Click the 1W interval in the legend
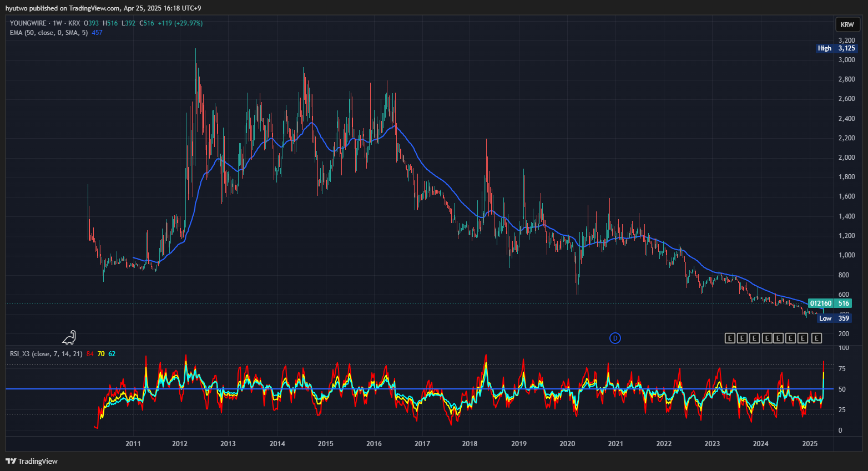This screenshot has width=868, height=471. (58, 23)
